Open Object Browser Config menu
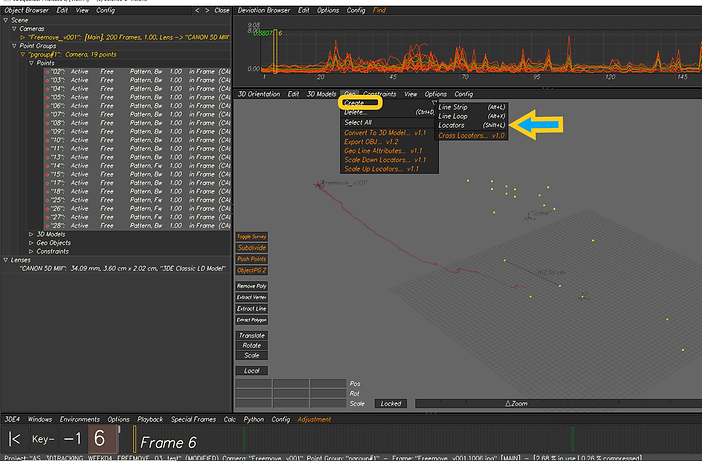 tap(106, 10)
